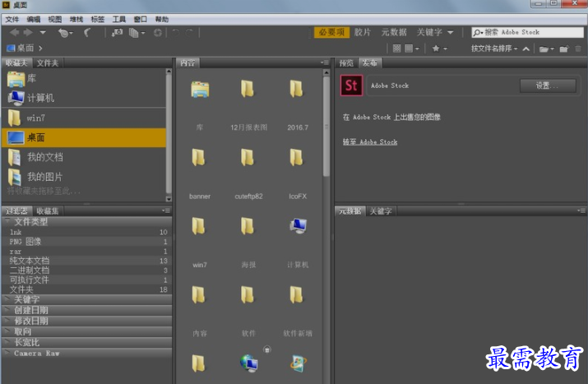Expand the breadcrumb chevron after 桌面
Image resolution: width=588 pixels, height=384 pixels.
tap(40, 48)
